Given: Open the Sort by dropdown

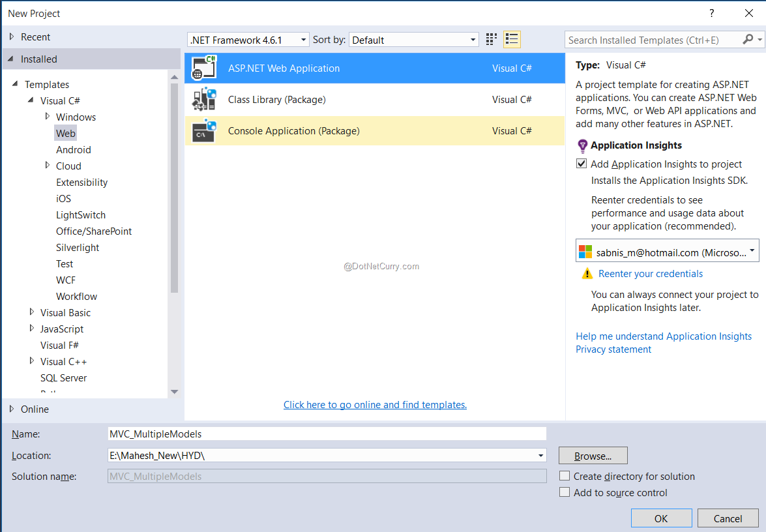Looking at the screenshot, I should (x=475, y=39).
